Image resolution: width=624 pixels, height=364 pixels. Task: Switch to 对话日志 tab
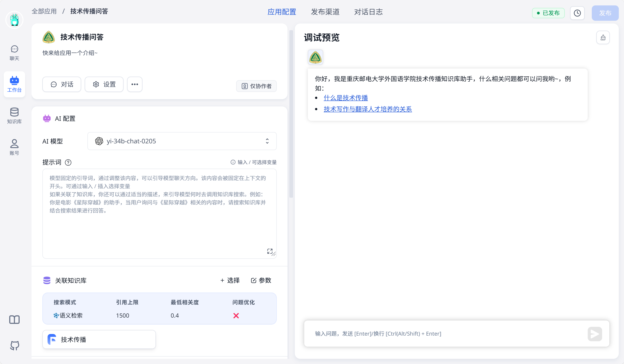[x=368, y=12]
